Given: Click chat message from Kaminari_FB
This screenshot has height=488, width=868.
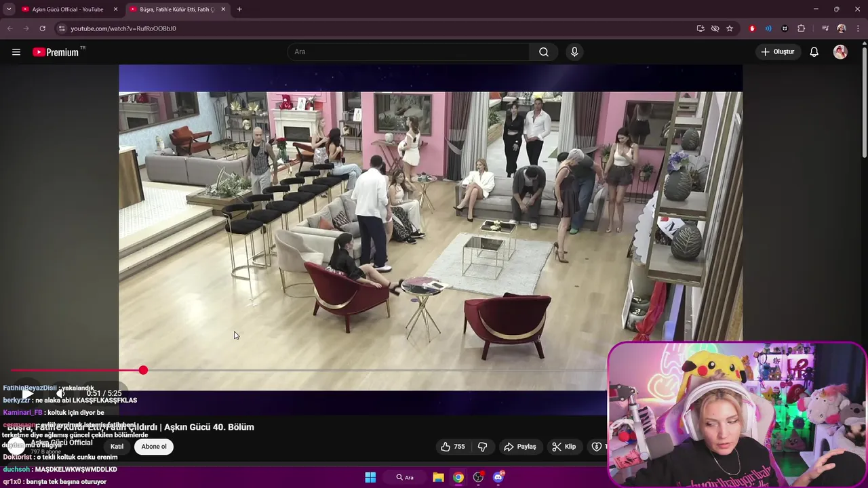Looking at the screenshot, I should (54, 412).
